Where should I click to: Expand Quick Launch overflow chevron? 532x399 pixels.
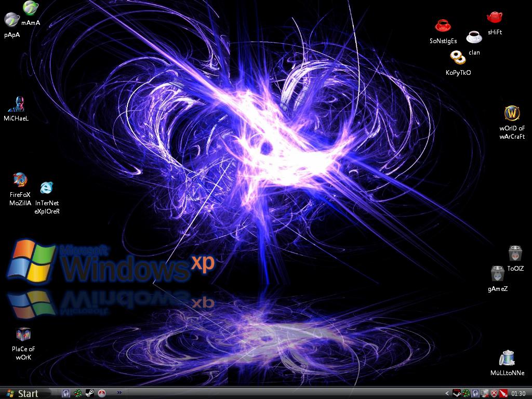[x=119, y=393]
